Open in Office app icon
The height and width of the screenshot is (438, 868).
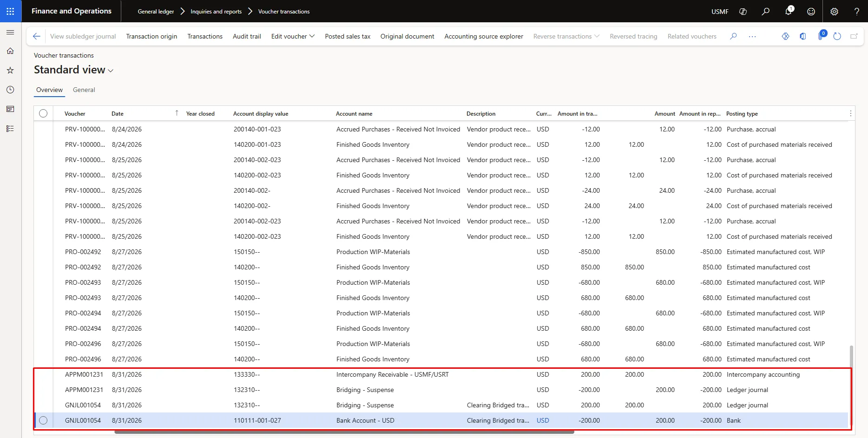802,36
